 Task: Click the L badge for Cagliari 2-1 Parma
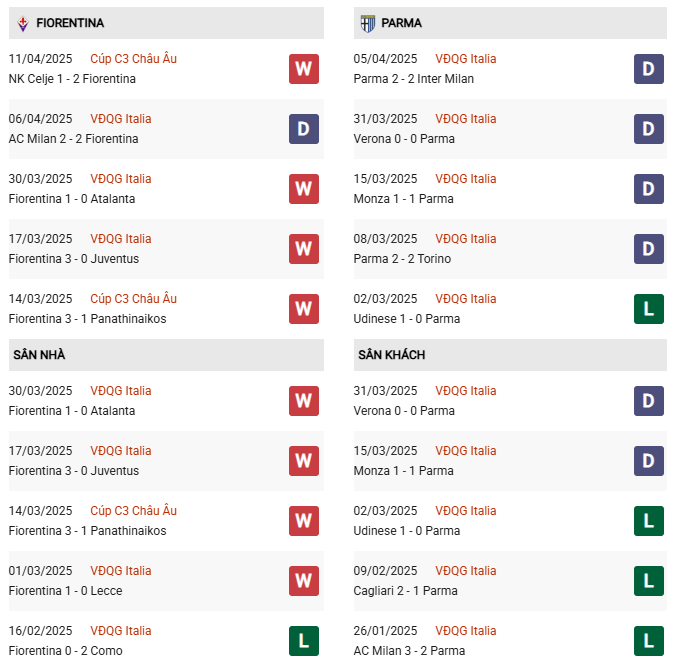[649, 581]
